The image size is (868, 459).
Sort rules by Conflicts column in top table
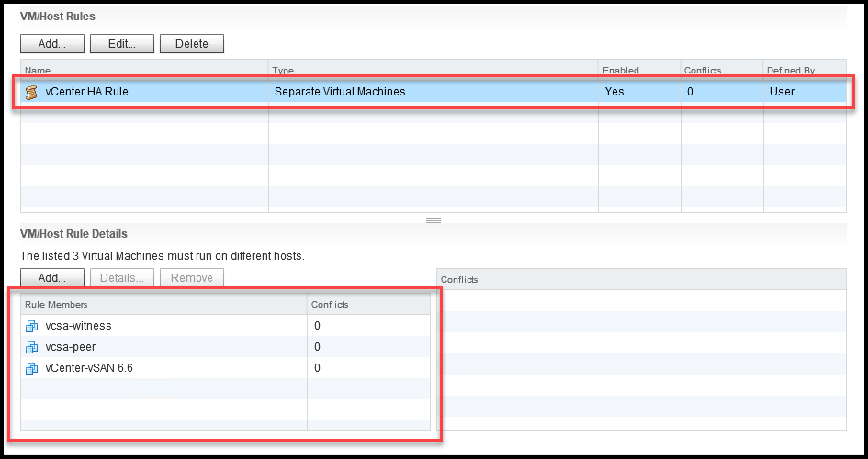722,71
